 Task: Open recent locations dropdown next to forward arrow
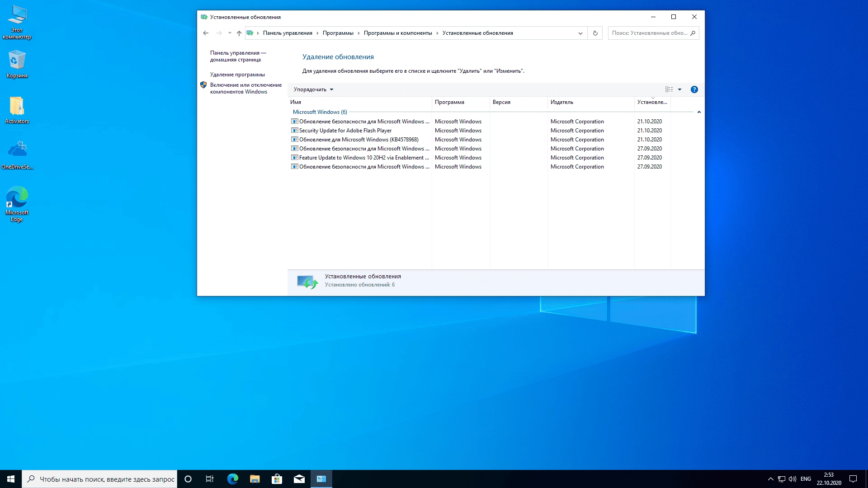click(x=230, y=33)
